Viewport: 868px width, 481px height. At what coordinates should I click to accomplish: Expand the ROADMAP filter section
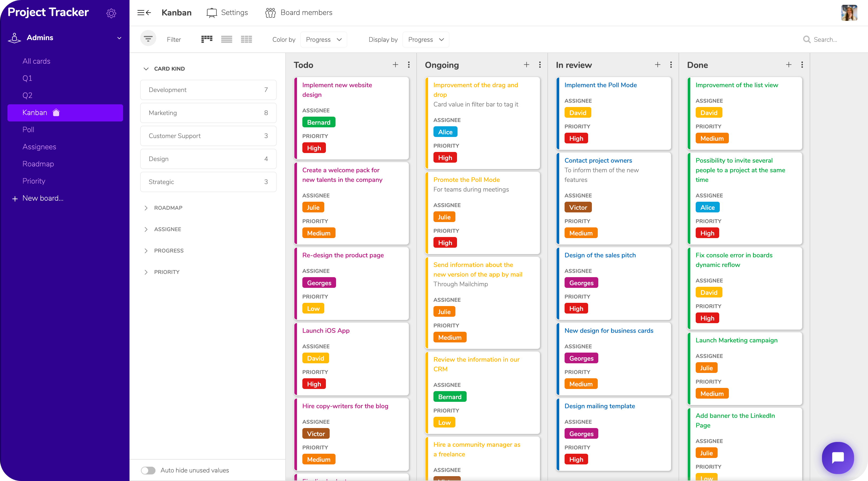(x=168, y=208)
